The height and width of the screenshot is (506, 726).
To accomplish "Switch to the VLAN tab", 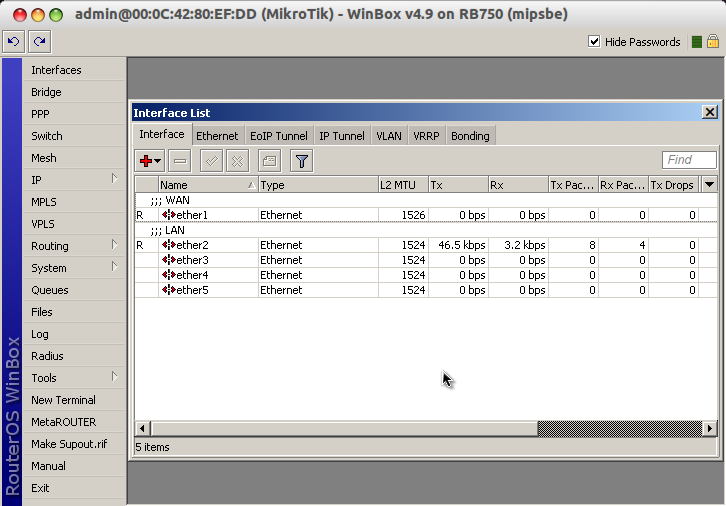I will point(388,136).
